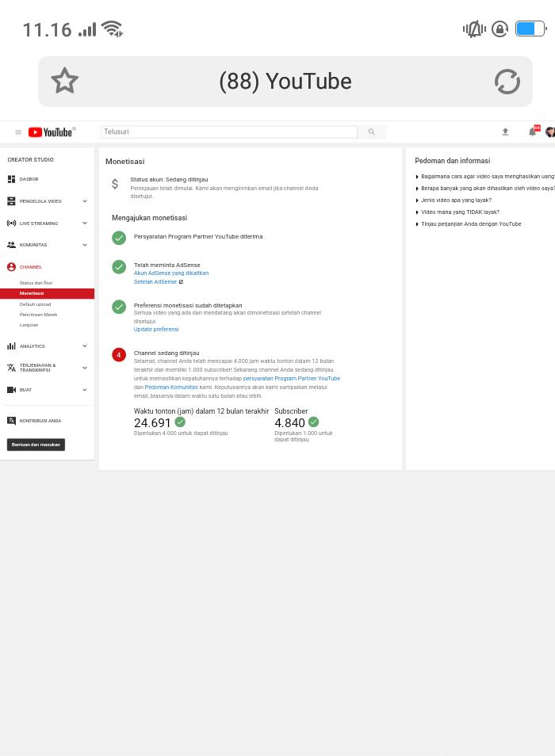Tap the browser reload icon

[x=507, y=82]
